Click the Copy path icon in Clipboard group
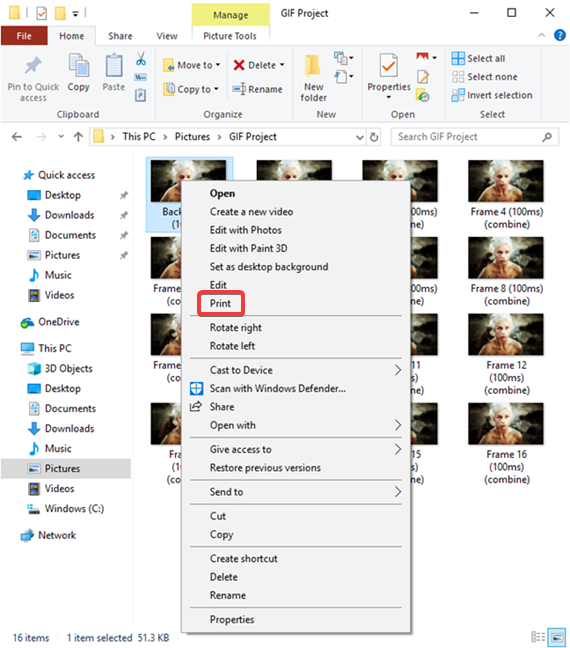This screenshot has height=648, width=570. point(141,77)
